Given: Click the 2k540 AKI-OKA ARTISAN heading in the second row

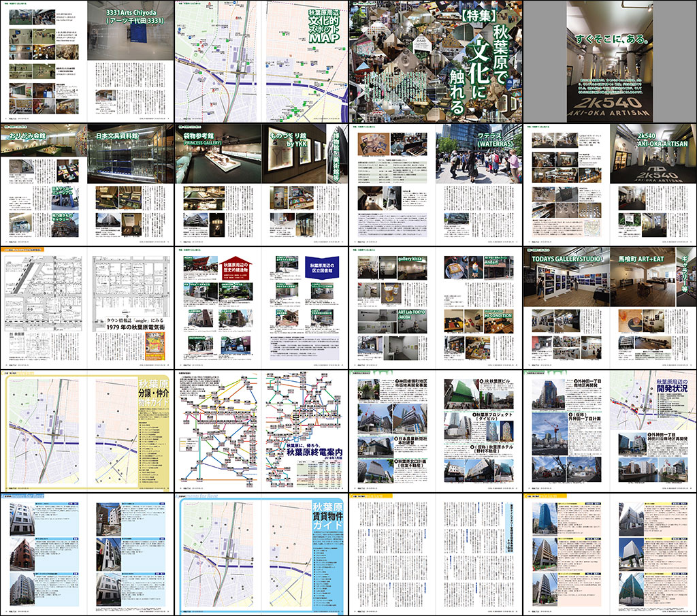Looking at the screenshot, I should pos(662,140).
